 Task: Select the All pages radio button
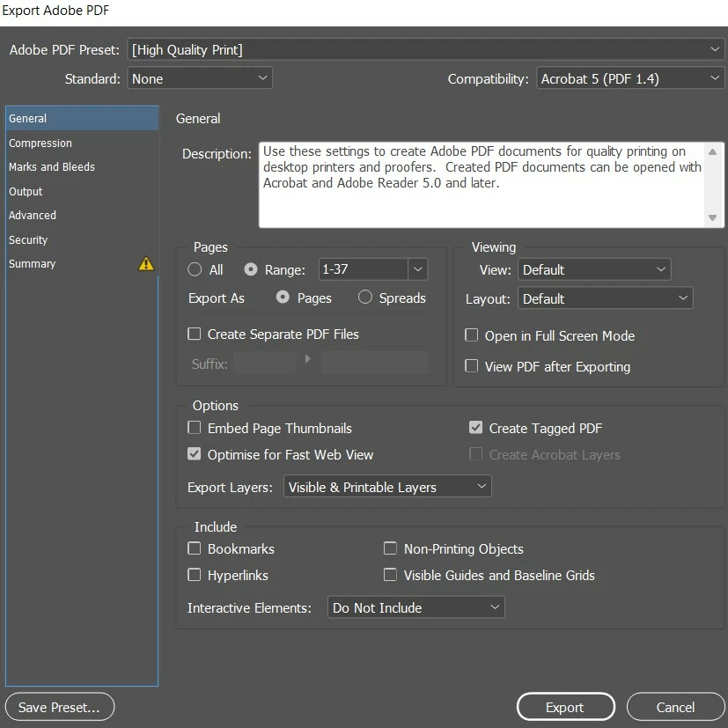pos(195,269)
